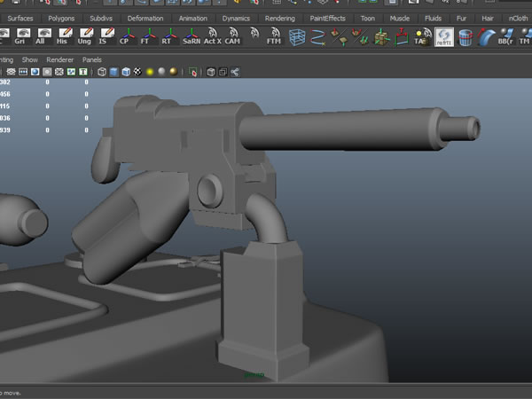Switch to the Dynamics shelf tab

pos(236,19)
